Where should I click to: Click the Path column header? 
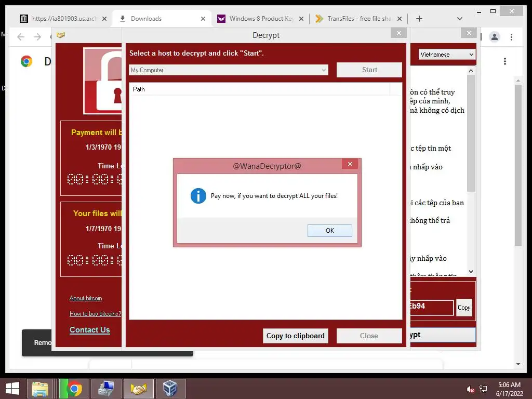tap(259, 89)
